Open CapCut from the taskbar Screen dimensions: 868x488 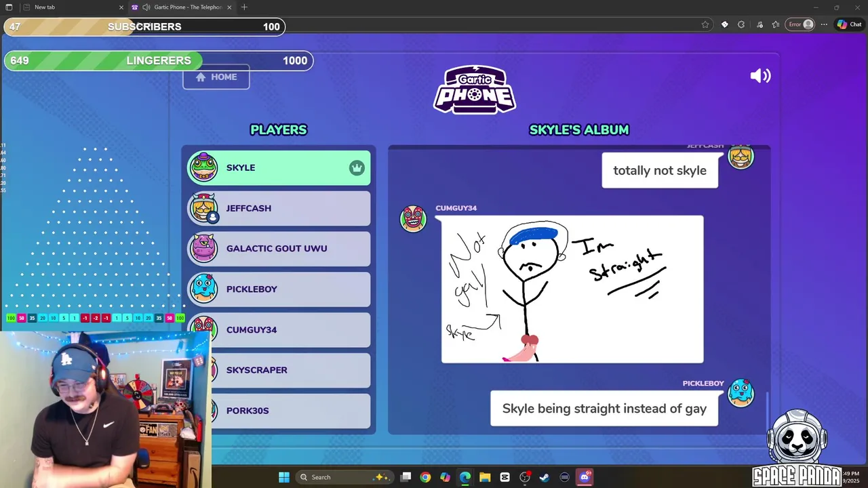[505, 477]
